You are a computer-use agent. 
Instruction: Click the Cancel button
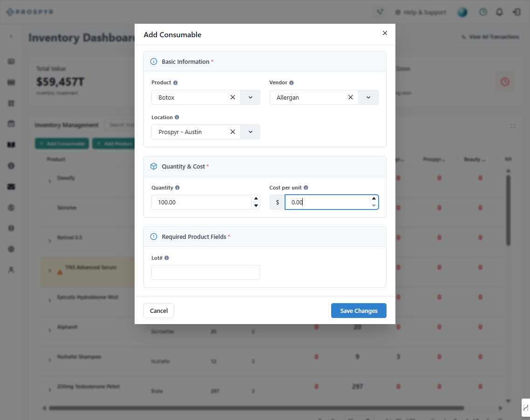pyautogui.click(x=158, y=311)
